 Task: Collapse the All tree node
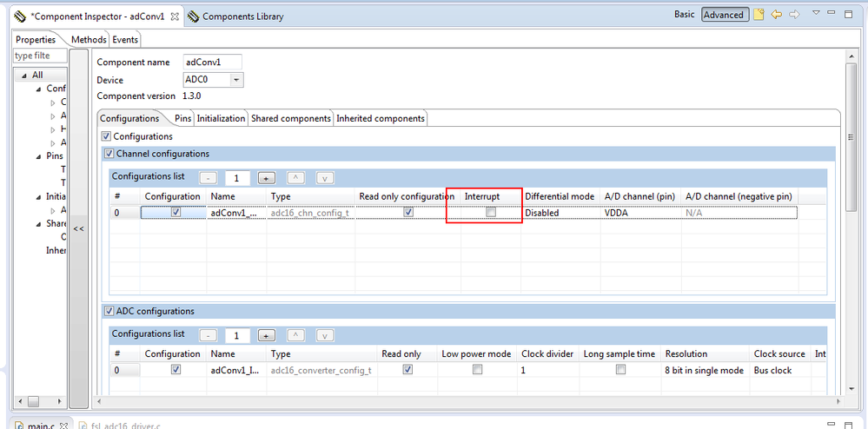[x=25, y=76]
